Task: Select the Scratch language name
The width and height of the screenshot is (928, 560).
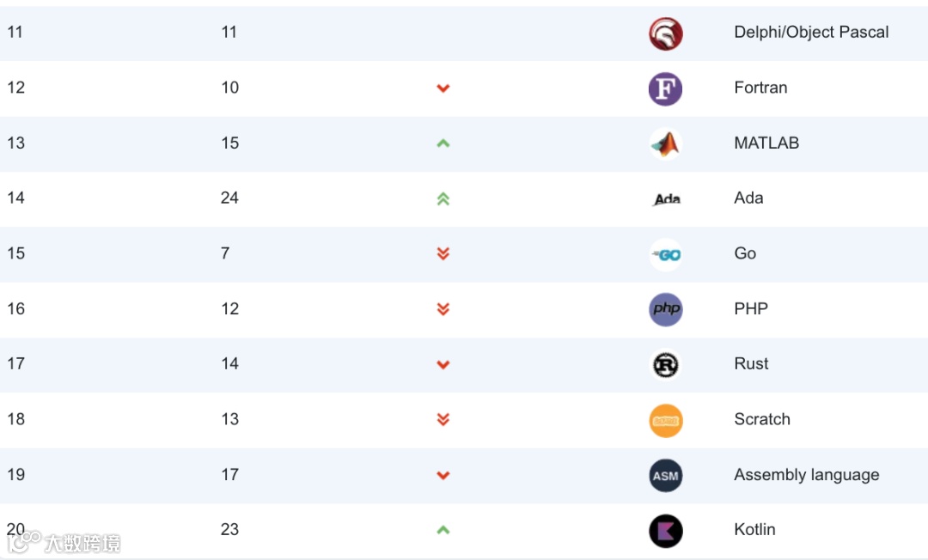Action: pos(761,419)
